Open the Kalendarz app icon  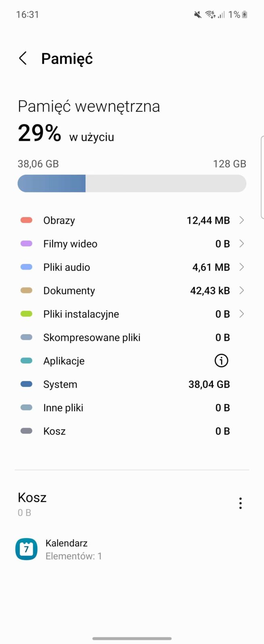(x=26, y=549)
